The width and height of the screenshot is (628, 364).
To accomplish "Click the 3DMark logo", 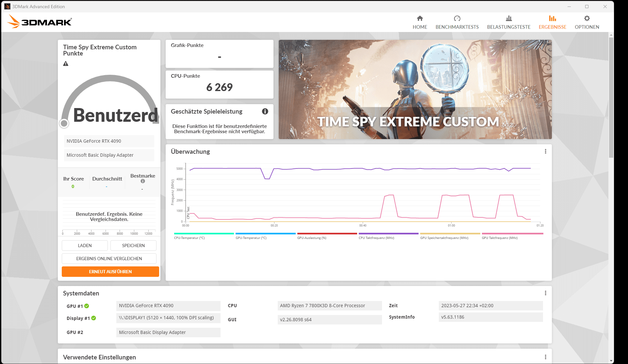I will tap(40, 22).
